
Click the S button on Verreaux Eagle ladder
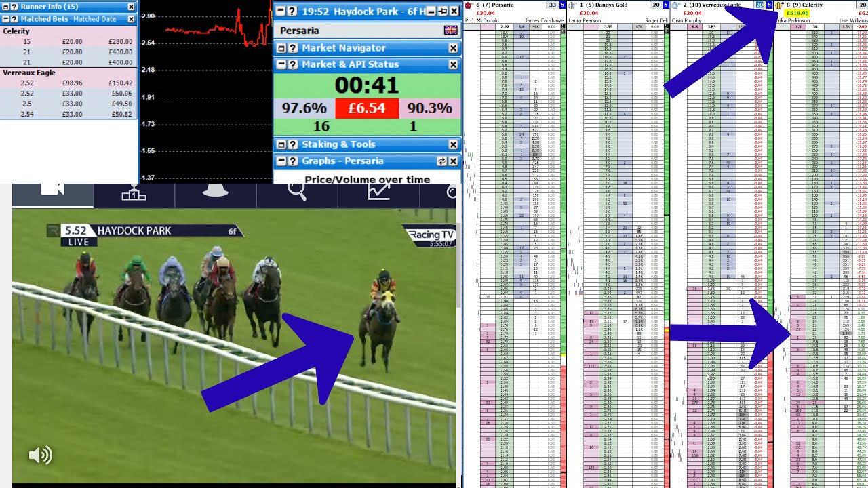(769, 5)
